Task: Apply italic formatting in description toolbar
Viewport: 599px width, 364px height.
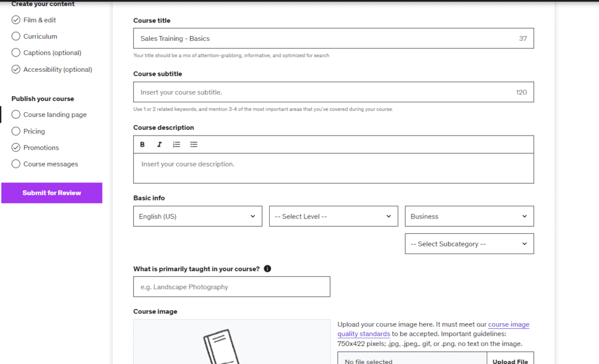Action: coord(159,145)
